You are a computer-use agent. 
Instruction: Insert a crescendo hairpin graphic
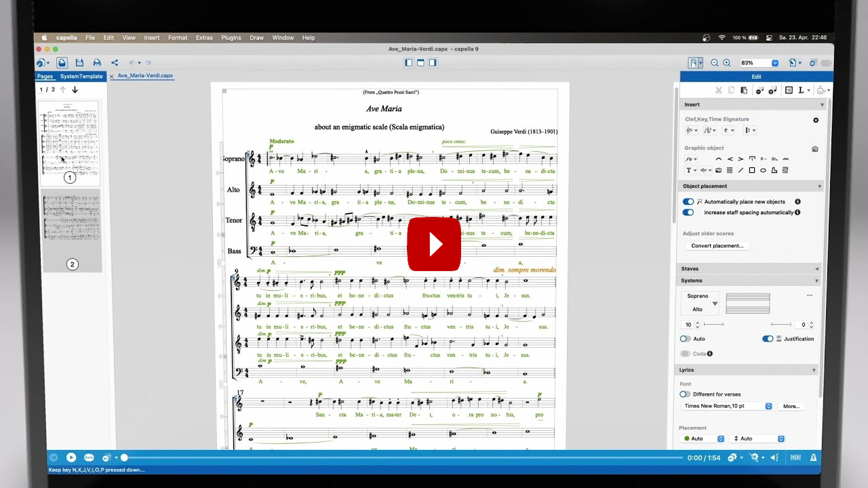(730, 159)
